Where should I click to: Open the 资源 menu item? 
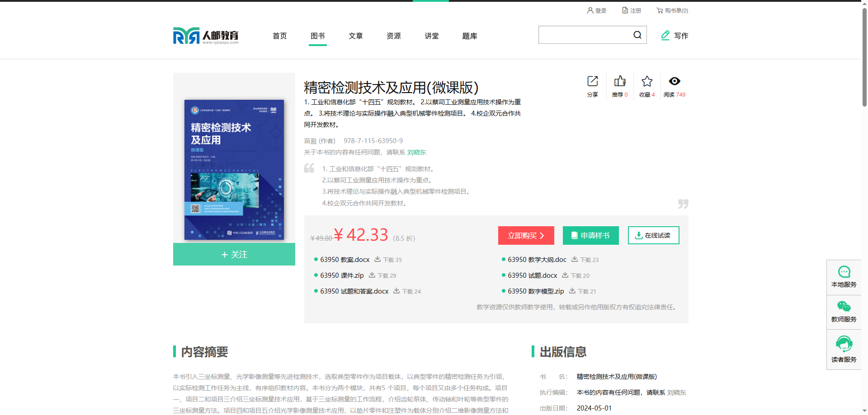click(394, 36)
